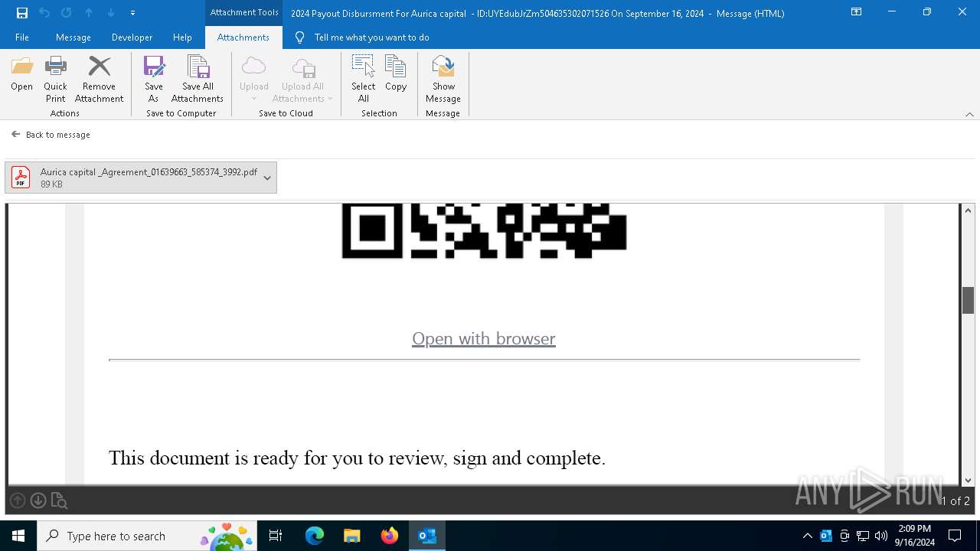Click the QR code image in preview

[484, 231]
